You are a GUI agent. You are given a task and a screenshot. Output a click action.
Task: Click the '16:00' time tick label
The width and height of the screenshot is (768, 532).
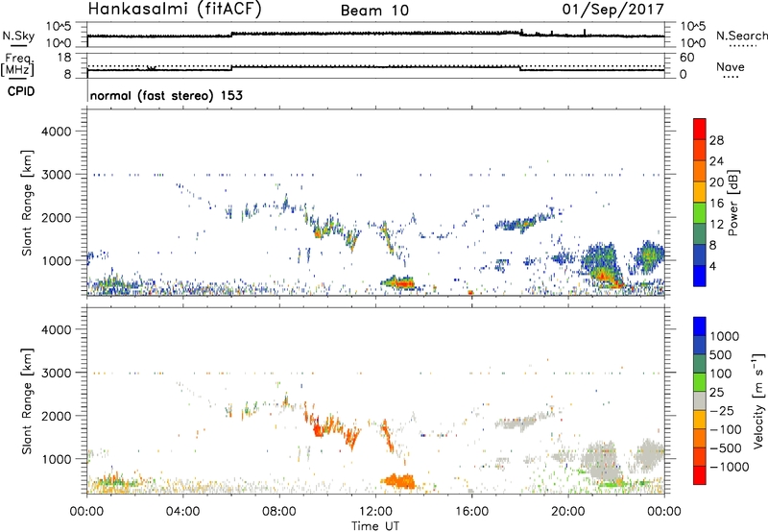[x=471, y=512]
